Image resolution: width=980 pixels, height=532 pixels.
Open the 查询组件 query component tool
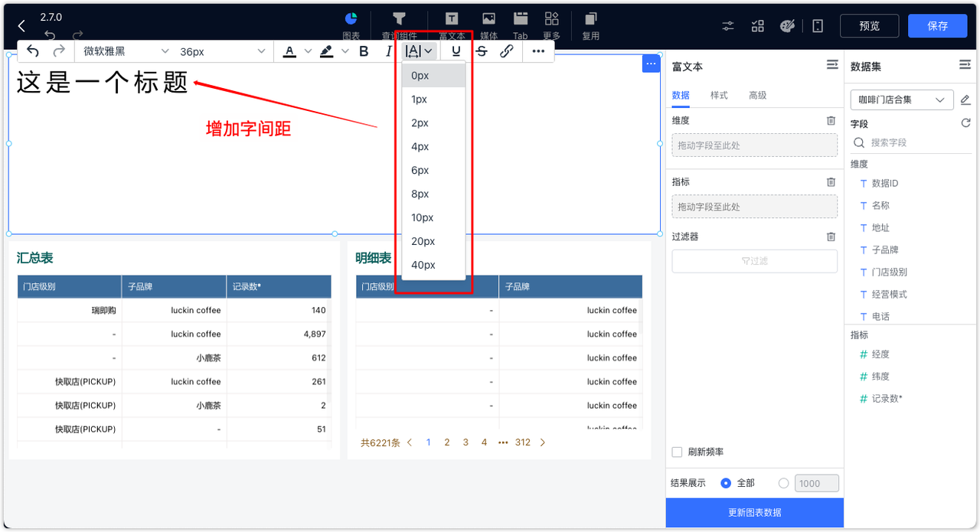398,21
